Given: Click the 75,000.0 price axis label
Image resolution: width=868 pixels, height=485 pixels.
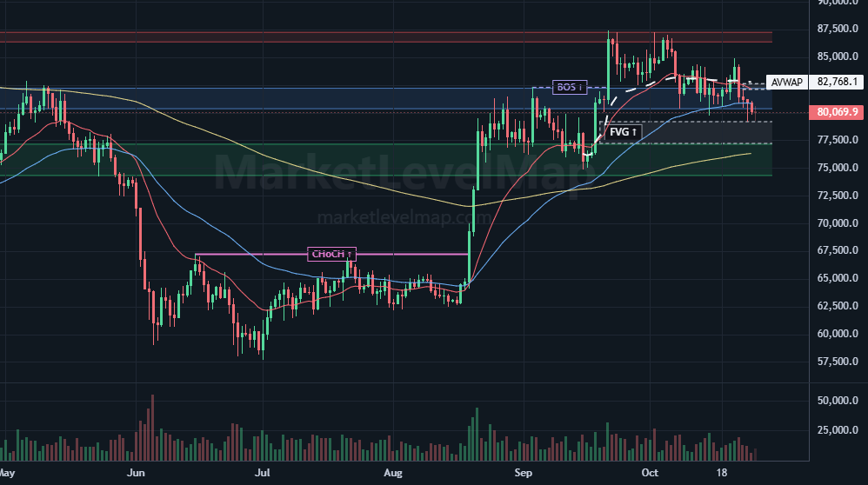Looking at the screenshot, I should 837,168.
